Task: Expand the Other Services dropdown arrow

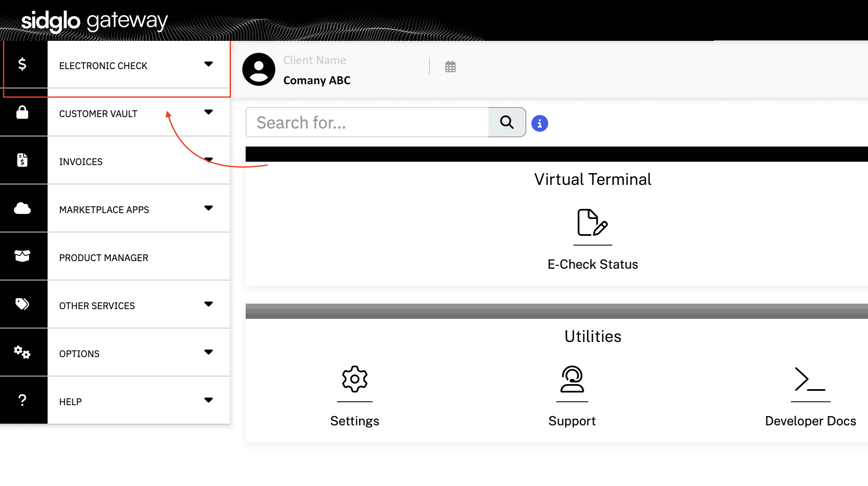Action: tap(208, 304)
